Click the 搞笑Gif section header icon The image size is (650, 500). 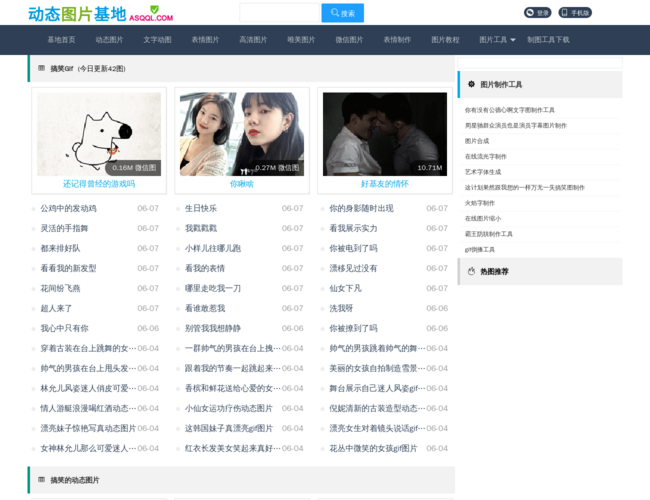click(x=41, y=68)
